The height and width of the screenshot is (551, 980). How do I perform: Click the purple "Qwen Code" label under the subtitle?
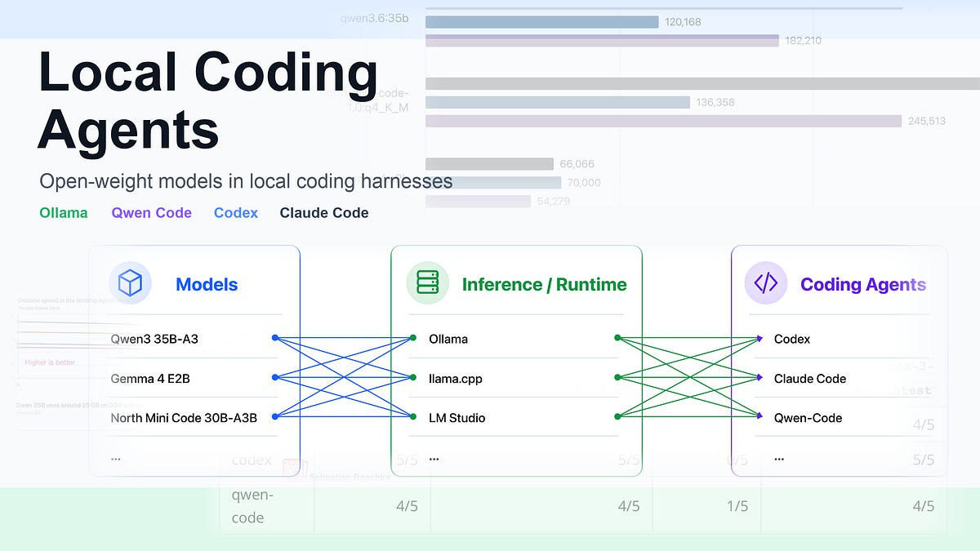pos(152,213)
